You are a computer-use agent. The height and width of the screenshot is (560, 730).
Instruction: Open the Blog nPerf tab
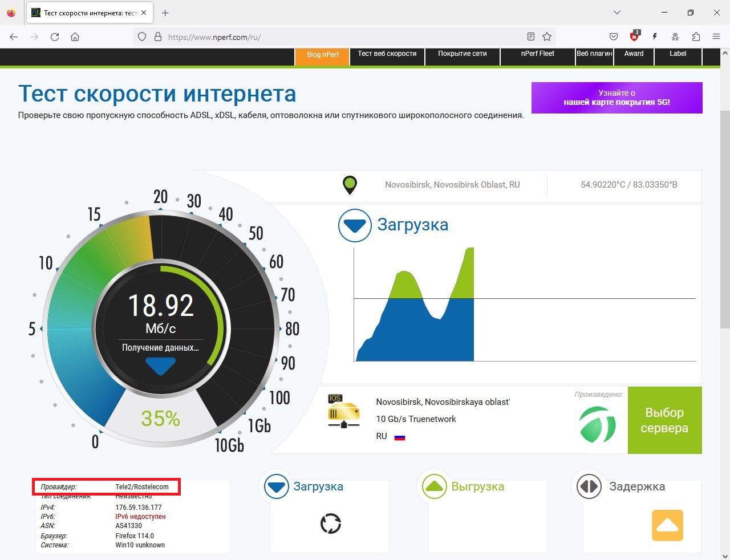click(322, 55)
